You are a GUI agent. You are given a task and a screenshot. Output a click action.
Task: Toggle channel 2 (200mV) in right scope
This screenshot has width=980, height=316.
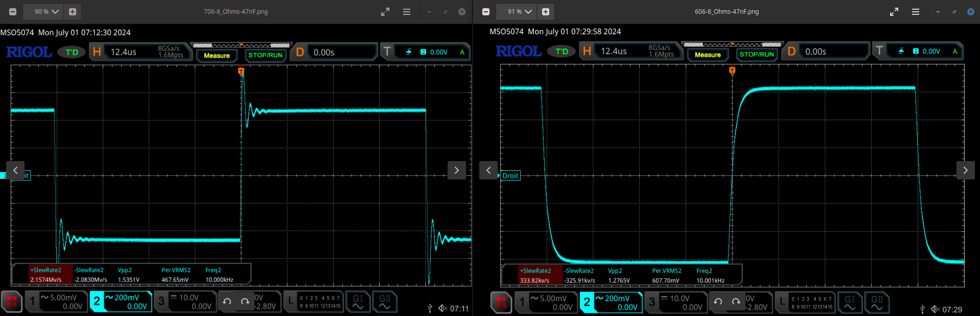point(611,302)
